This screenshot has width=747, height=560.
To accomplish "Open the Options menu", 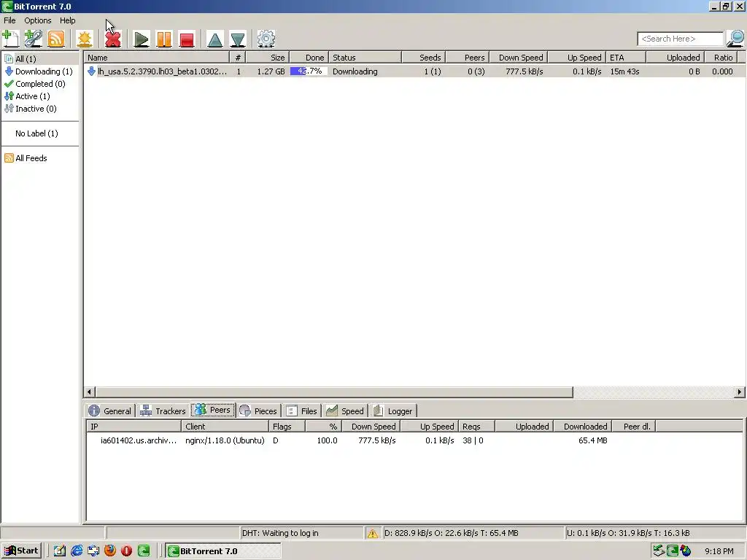I will pos(38,20).
